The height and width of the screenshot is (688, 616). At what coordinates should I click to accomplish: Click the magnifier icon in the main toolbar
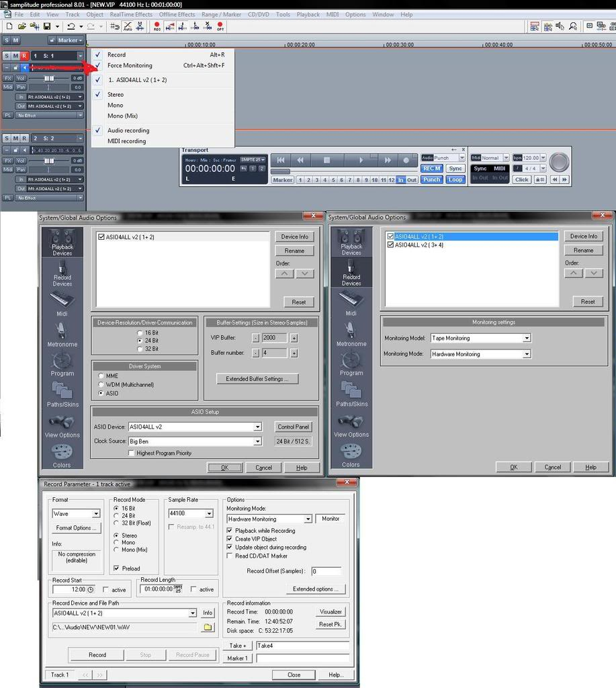pos(573,26)
